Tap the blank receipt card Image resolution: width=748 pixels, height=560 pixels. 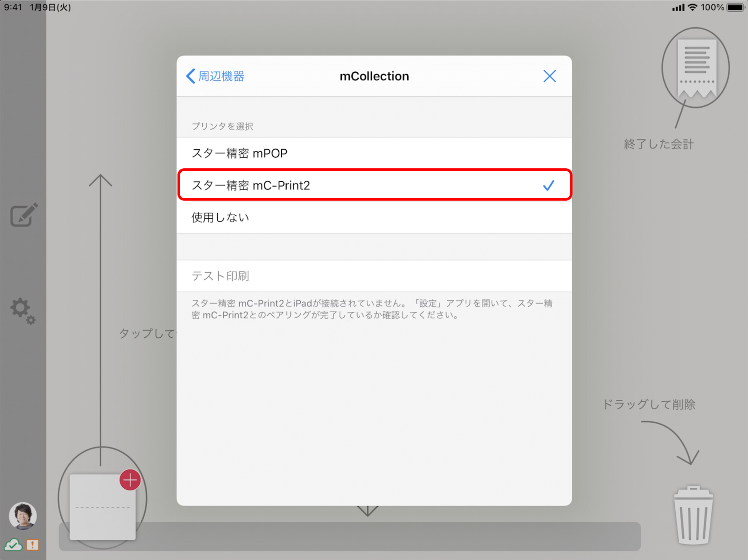tap(102, 507)
